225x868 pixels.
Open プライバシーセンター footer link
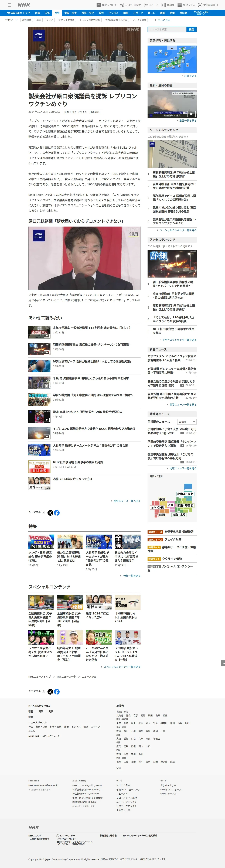click(x=65, y=835)
